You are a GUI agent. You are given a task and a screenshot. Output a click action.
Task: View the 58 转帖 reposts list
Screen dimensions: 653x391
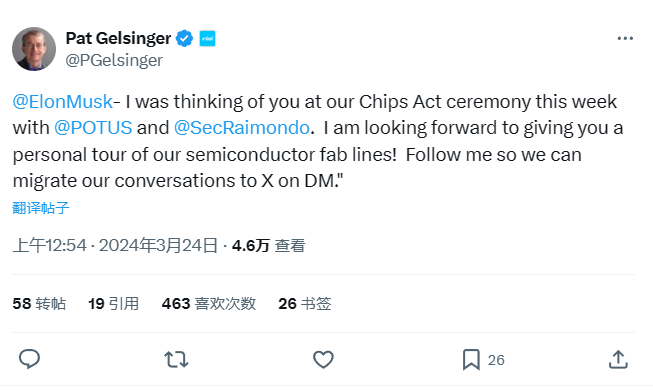39,304
